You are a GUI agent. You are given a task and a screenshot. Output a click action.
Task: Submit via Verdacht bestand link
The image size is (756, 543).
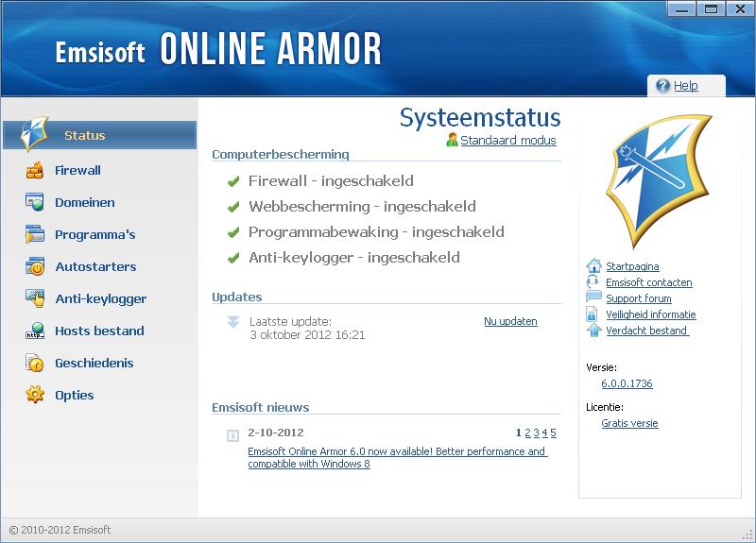tap(646, 331)
